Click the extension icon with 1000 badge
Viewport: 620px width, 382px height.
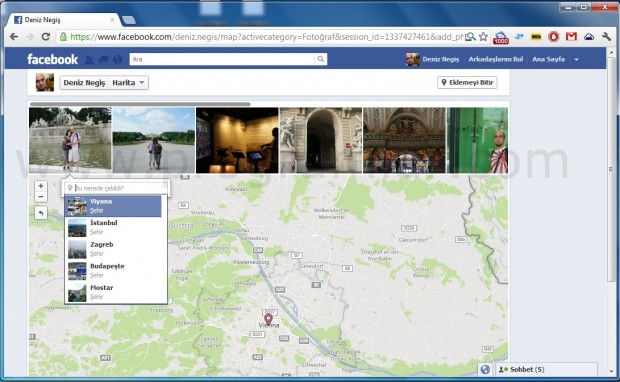tap(501, 38)
